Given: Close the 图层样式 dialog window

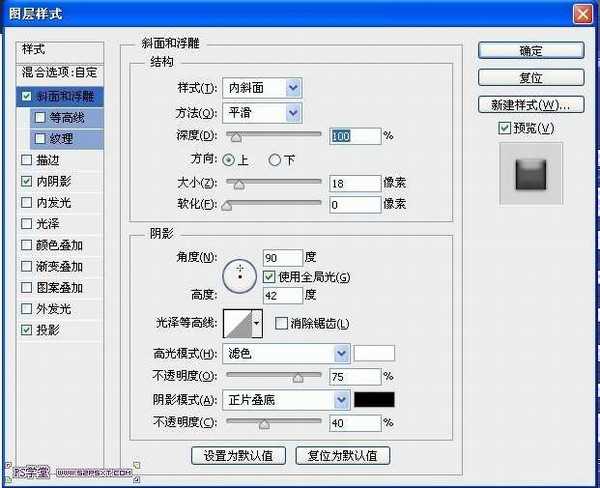Looking at the screenshot, I should coord(583,13).
